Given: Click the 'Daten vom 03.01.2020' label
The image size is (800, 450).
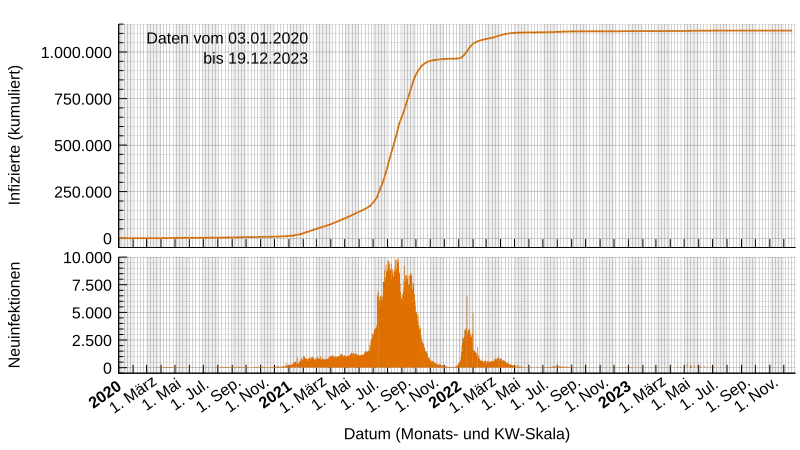Looking at the screenshot, I should 227,38.
